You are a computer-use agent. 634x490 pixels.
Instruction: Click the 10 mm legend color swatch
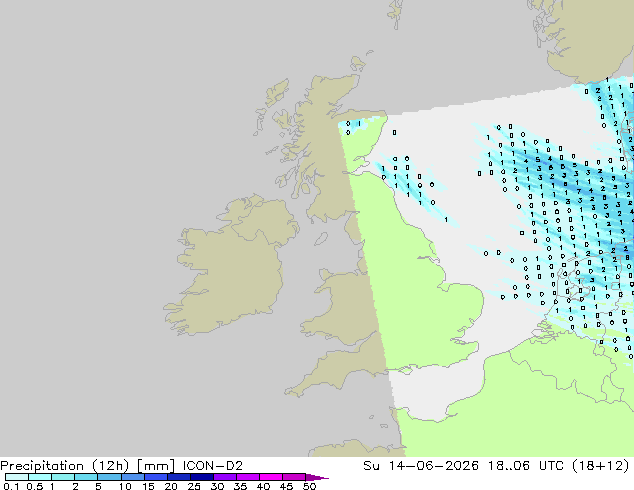tap(132, 477)
